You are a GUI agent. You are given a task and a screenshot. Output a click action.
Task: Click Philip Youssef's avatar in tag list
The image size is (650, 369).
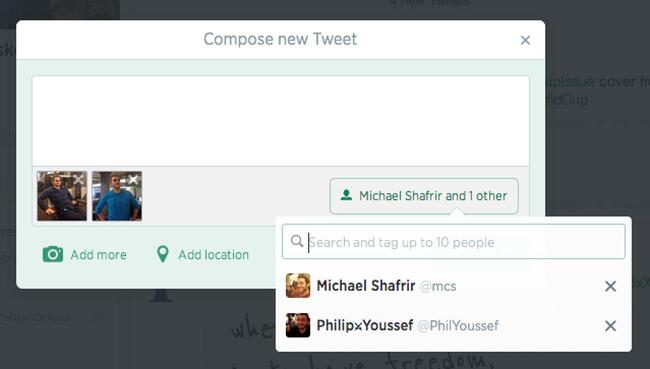(298, 325)
